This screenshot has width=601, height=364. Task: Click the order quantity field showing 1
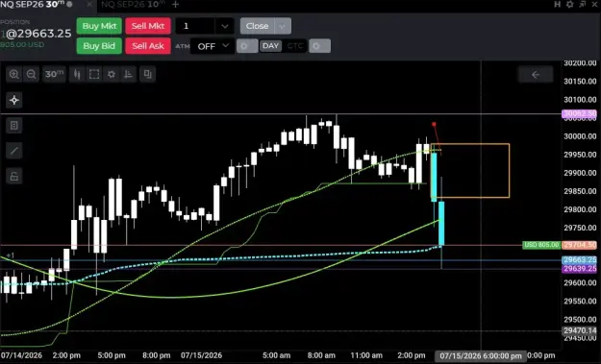click(x=195, y=26)
